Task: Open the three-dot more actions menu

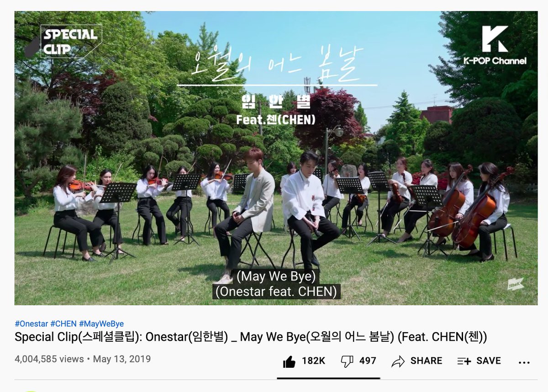Action: tap(524, 362)
